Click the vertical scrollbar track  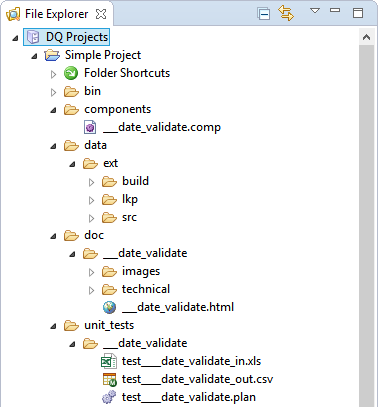367,226
